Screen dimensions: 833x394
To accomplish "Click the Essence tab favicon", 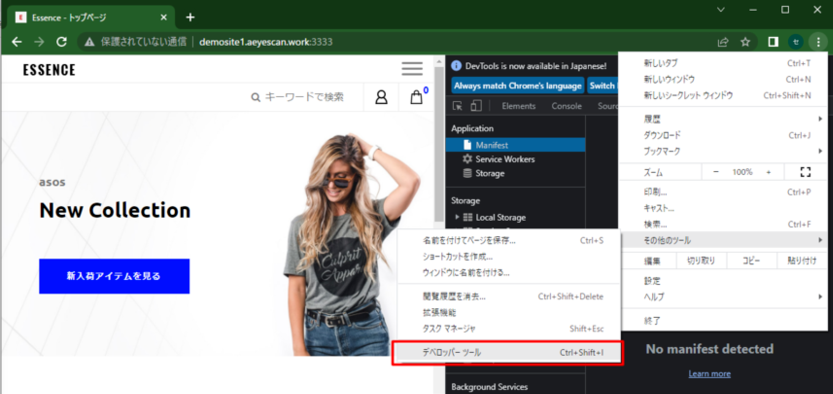I will click(21, 18).
